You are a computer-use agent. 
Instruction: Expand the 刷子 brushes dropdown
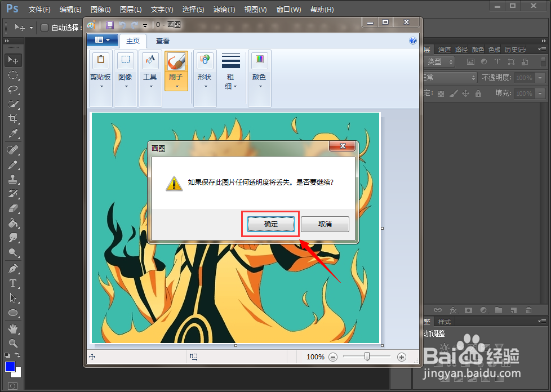pyautogui.click(x=176, y=81)
